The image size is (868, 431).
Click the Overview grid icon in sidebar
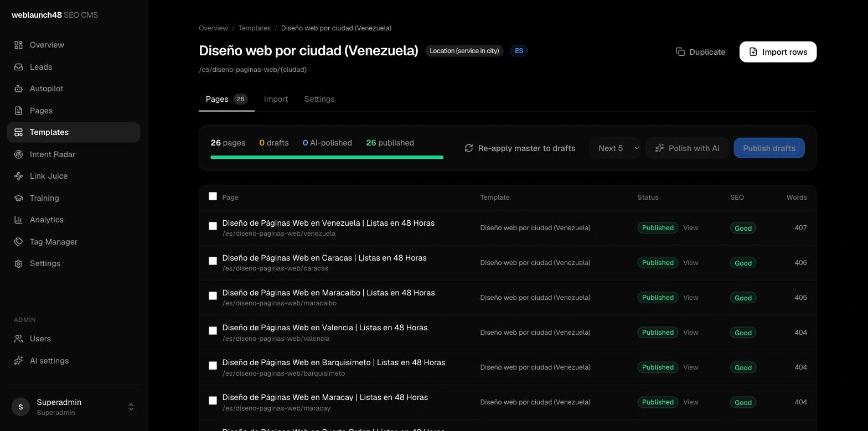coord(18,45)
